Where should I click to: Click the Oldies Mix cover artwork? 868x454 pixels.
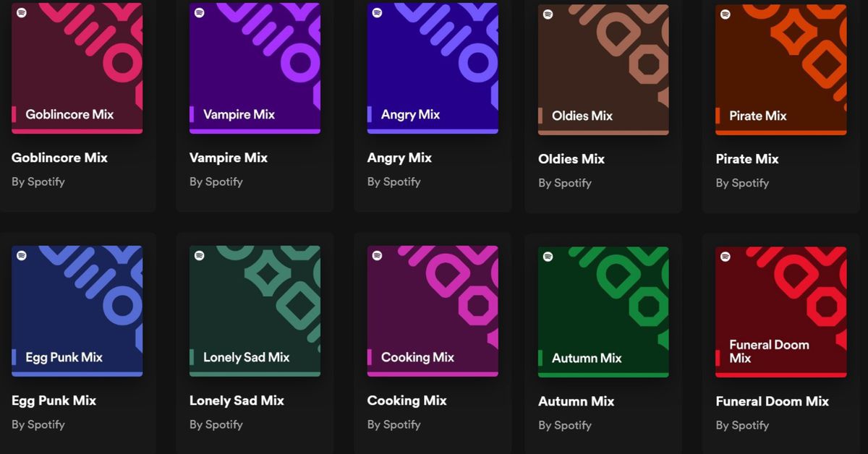pos(603,67)
